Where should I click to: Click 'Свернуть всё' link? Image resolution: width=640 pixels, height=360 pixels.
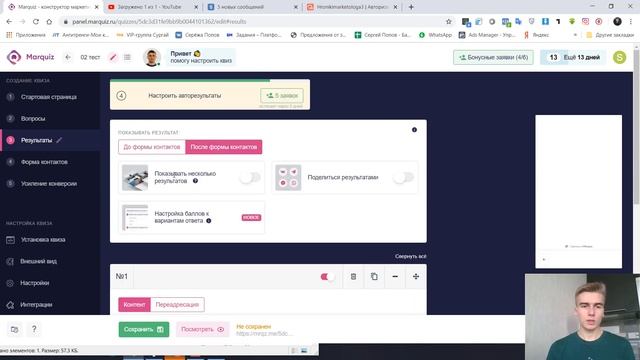(x=411, y=256)
